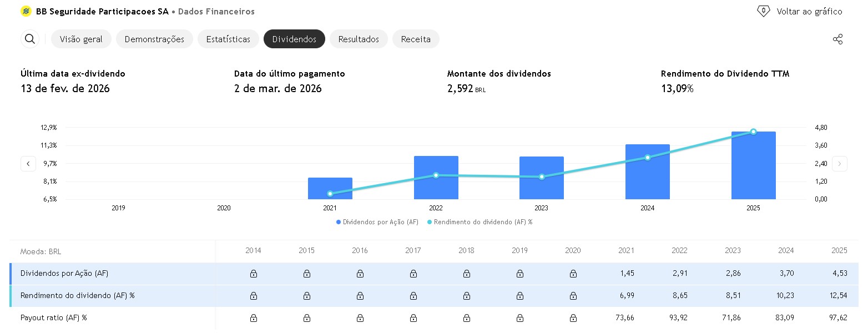Click the lock icon under 2014 for Dividendos por Ação
The width and height of the screenshot is (868, 333).
coord(253,273)
